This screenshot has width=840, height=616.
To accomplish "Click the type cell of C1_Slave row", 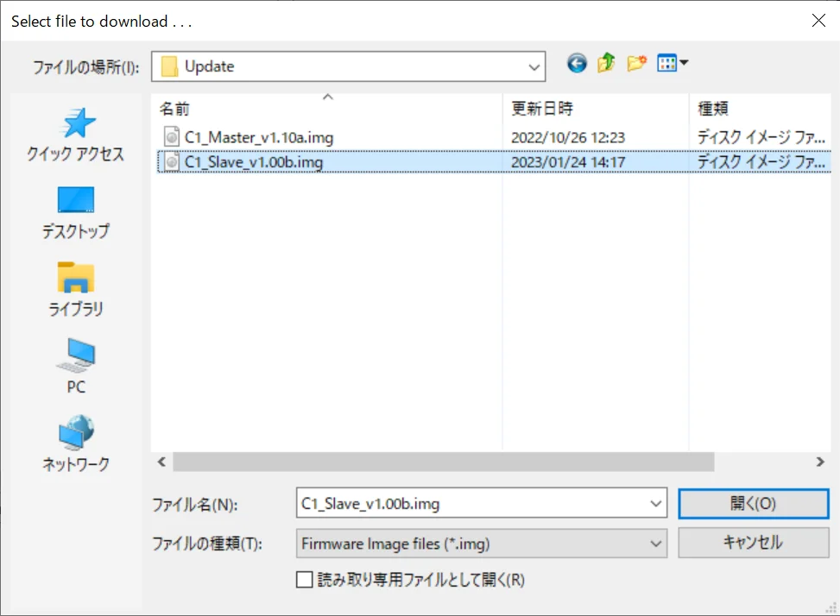I will [x=761, y=162].
